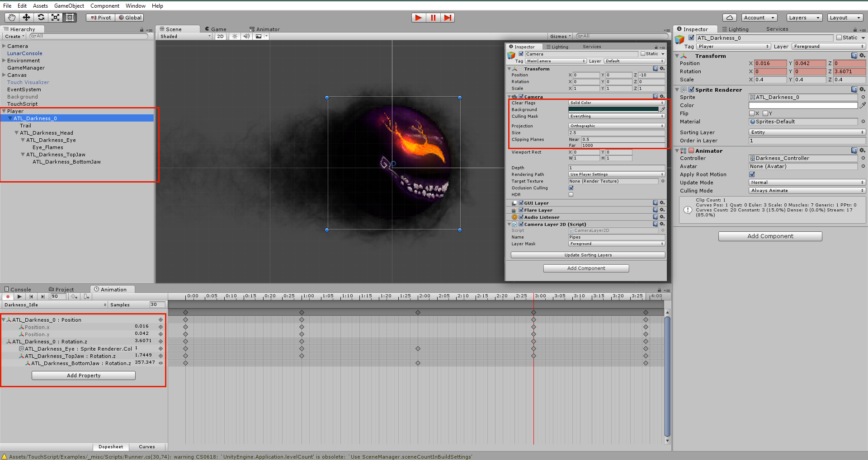This screenshot has height=460, width=868.
Task: Open the Layer dropdown showing Foreground
Action: point(829,47)
